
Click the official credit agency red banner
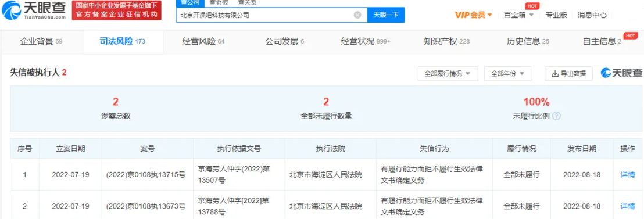pos(117,10)
